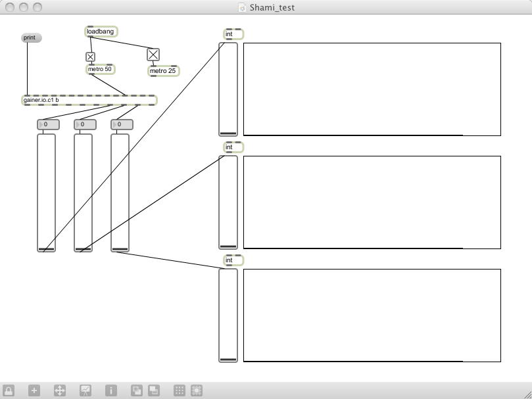This screenshot has width=532, height=399.
Task: Click the send to back icon
Action: tap(154, 390)
